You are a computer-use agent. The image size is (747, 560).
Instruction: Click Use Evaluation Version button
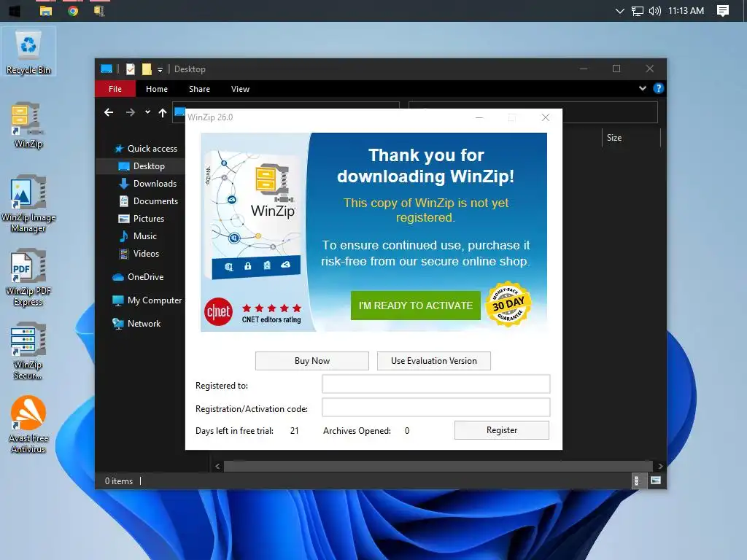click(x=433, y=360)
